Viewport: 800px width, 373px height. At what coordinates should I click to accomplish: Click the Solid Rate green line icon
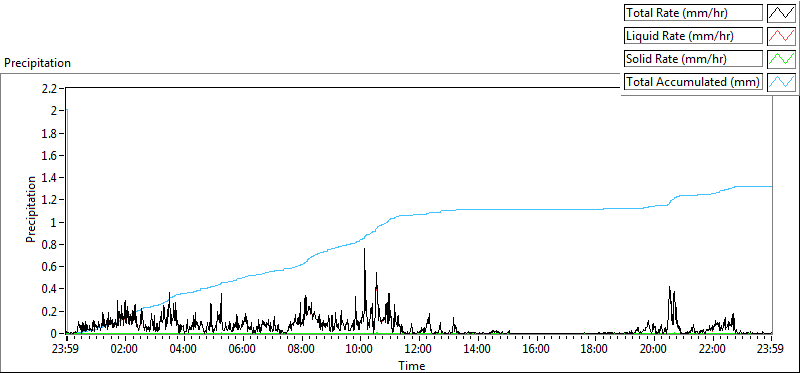click(x=782, y=59)
